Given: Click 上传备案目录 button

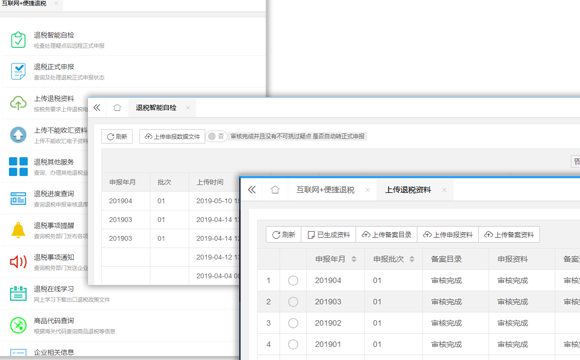Looking at the screenshot, I should [x=387, y=235].
